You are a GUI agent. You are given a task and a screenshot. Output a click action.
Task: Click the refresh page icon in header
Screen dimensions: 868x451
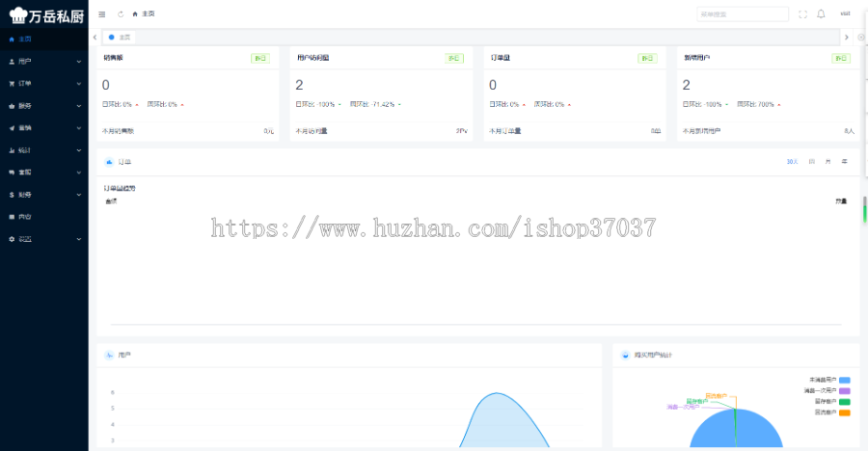(121, 14)
